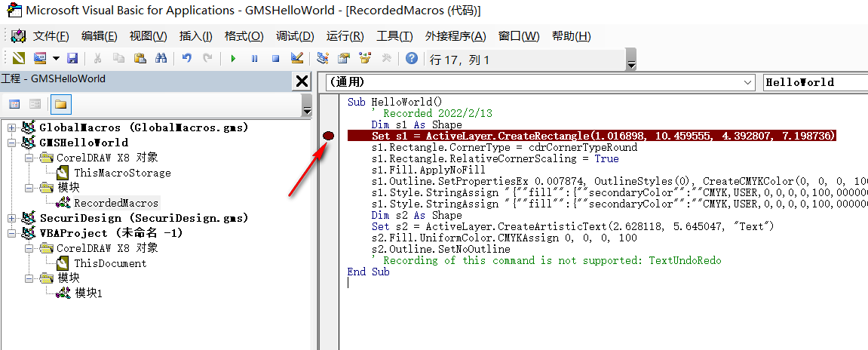868x350 pixels.
Task: Click the View CorelDRAW host application icon
Action: pos(19,57)
